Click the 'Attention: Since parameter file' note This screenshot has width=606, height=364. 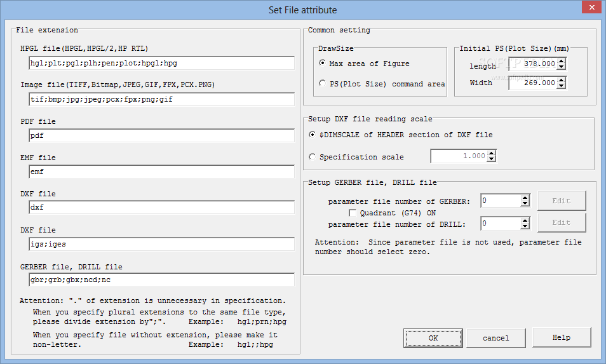coord(448,247)
